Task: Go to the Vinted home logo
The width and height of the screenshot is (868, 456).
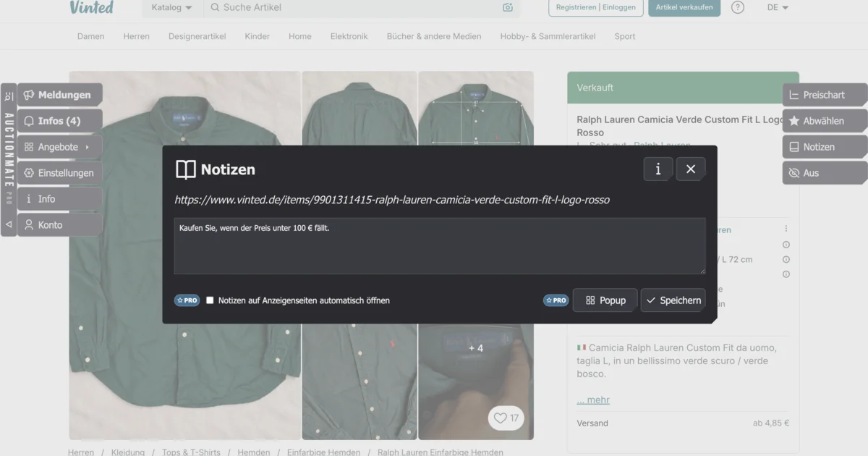Action: click(92, 7)
